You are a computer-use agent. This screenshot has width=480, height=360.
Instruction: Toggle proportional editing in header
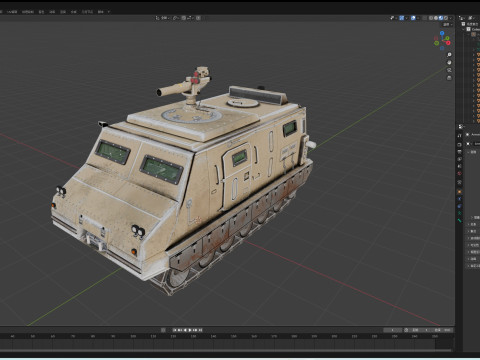pos(198,18)
